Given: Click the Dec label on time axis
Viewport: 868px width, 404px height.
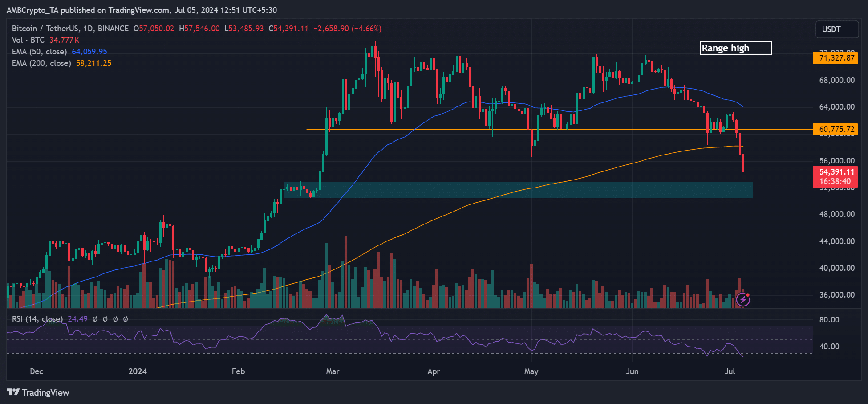Looking at the screenshot, I should 37,371.
